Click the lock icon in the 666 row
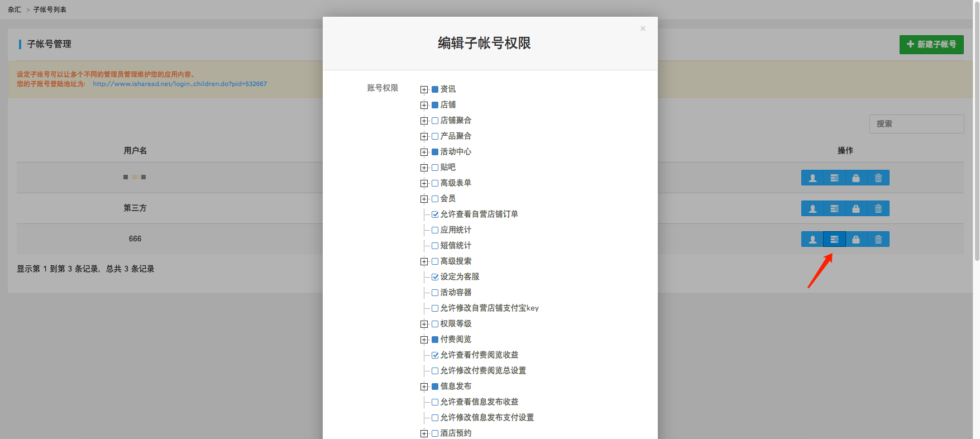 pos(856,240)
